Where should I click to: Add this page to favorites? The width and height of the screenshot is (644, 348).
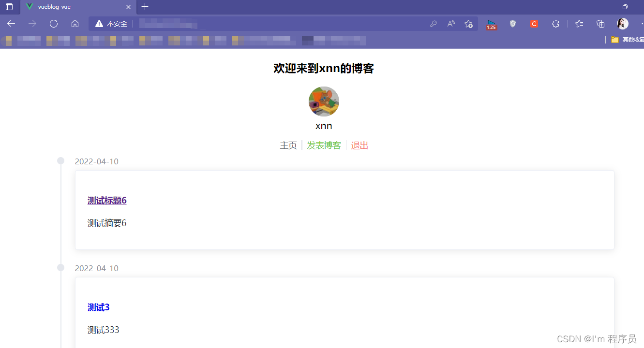coord(468,24)
